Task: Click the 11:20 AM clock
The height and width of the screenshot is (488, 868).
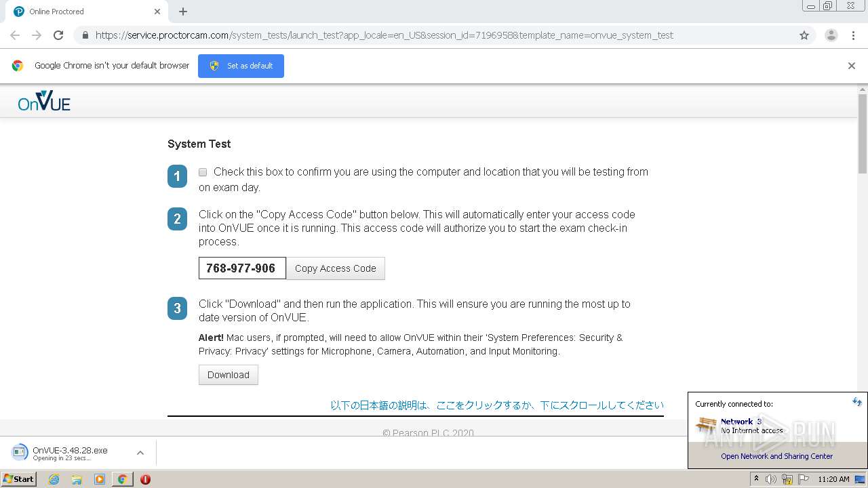Action: (833, 479)
